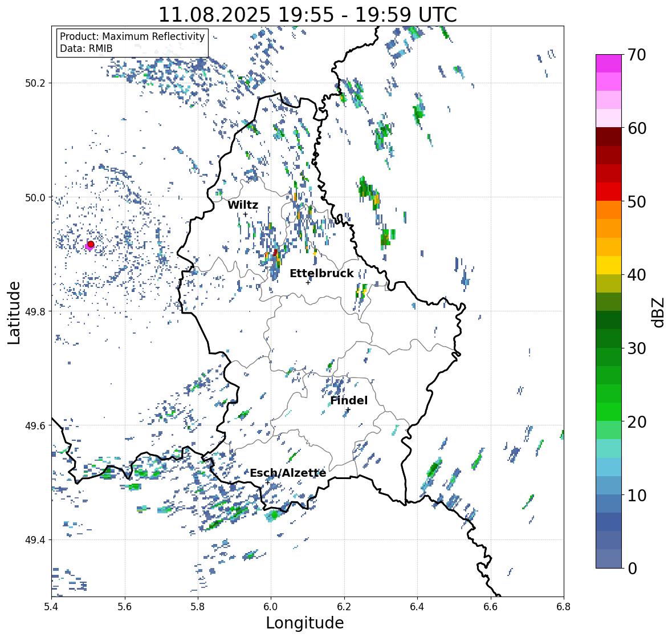Click the 40 tick on the colorbar
This screenshot has height=637, width=672.
tap(636, 275)
